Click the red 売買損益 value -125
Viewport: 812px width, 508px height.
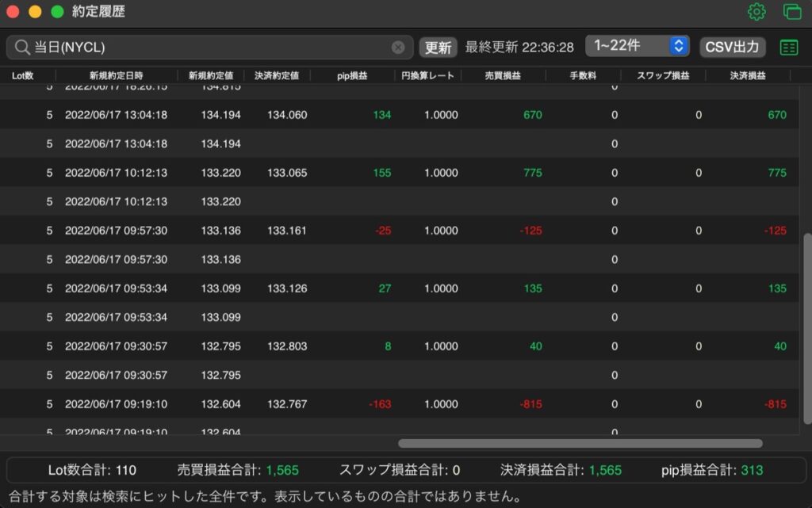(x=530, y=231)
